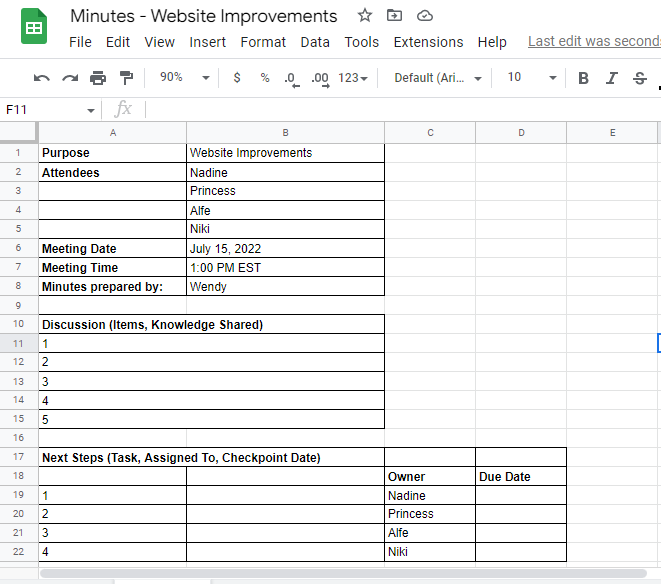Select column E header

(612, 133)
